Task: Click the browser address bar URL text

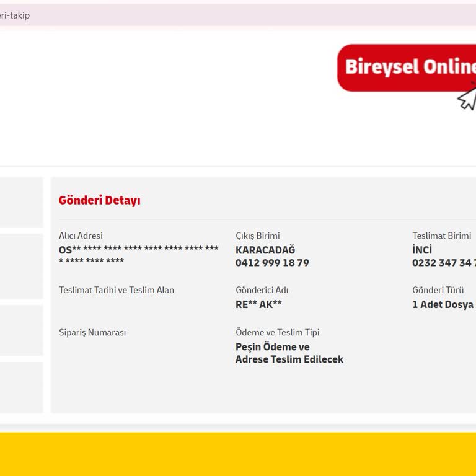Action: tap(15, 15)
